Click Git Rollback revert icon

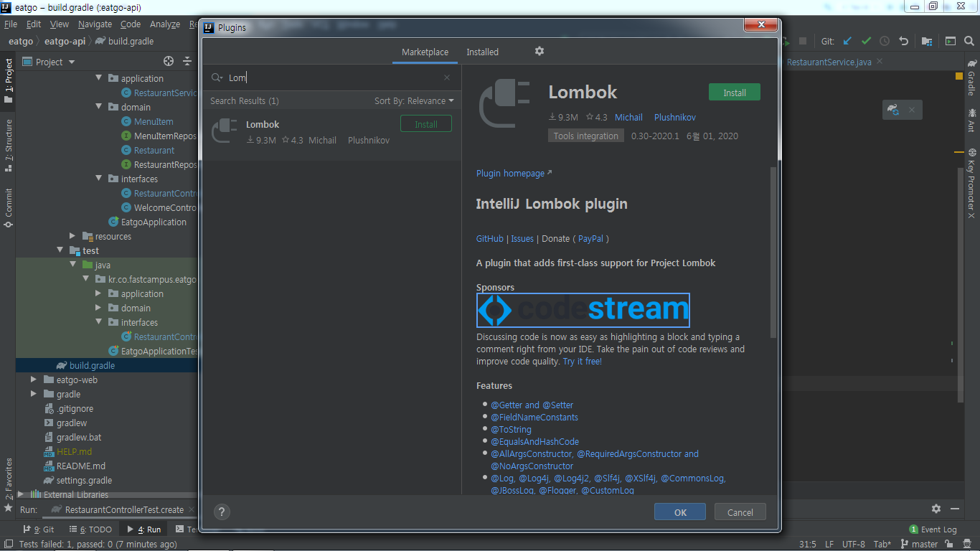[x=903, y=41]
